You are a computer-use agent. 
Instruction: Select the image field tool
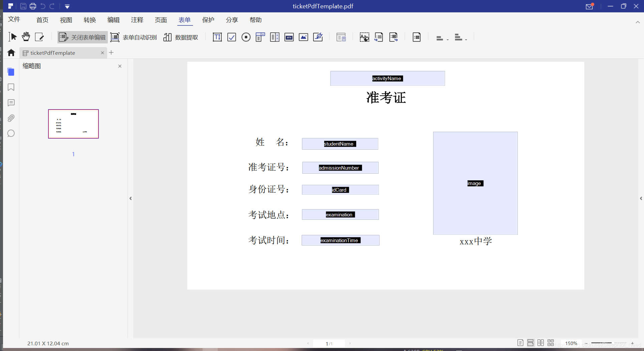click(303, 37)
